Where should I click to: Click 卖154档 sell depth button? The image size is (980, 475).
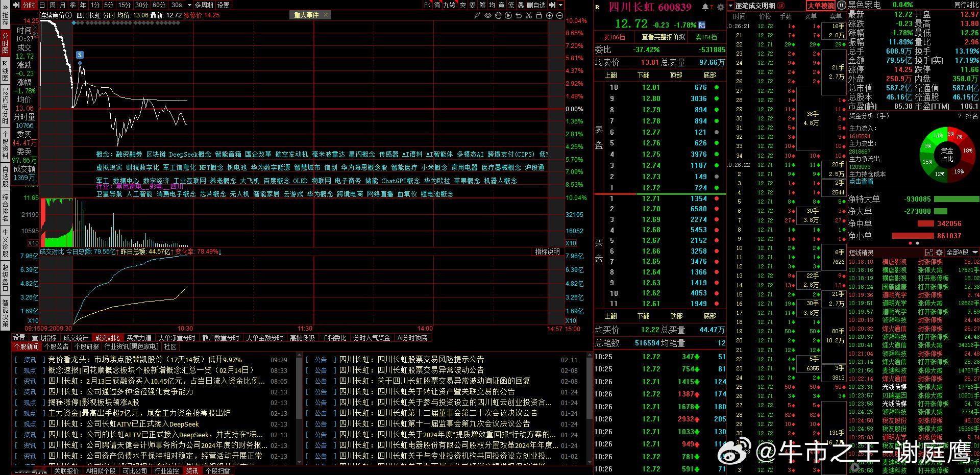706,37
